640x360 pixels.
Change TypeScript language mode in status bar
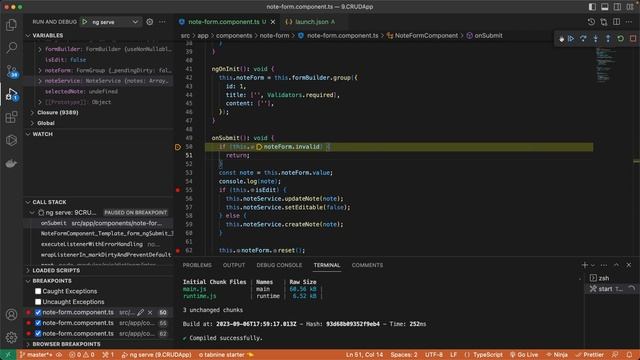click(x=488, y=355)
